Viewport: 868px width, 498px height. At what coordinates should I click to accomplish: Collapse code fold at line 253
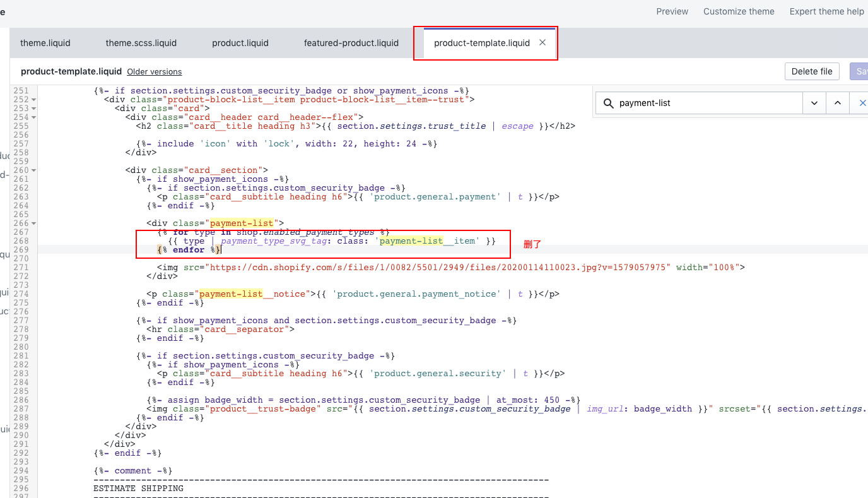pyautogui.click(x=33, y=109)
